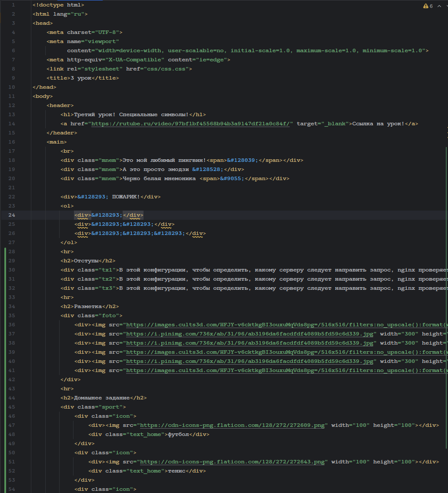The image size is (448, 493).
Task: Click the flaticon 272609.png image URL
Action: (x=232, y=425)
